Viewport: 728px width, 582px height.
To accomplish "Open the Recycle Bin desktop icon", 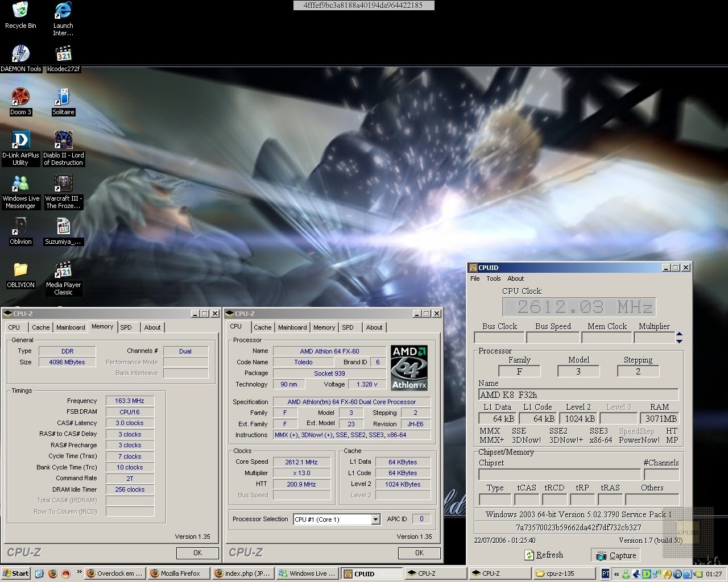I will [20, 15].
